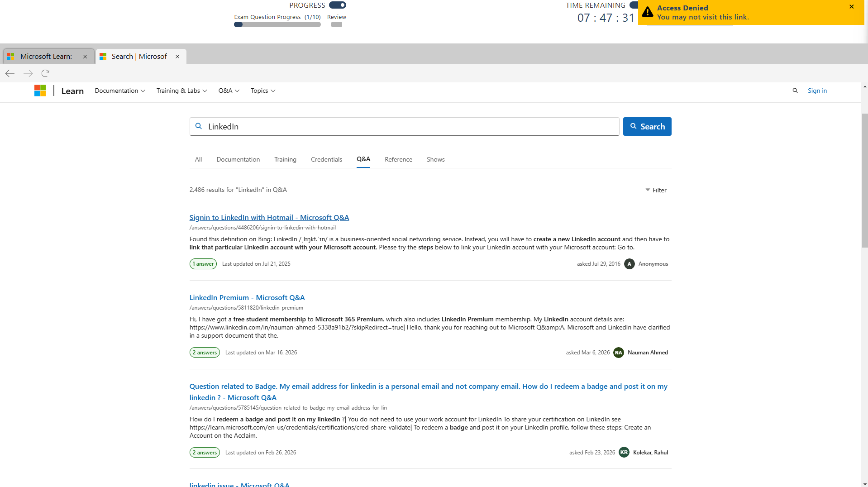Select the Microsoft Learn browser tab
This screenshot has width=868, height=487.
point(47,56)
